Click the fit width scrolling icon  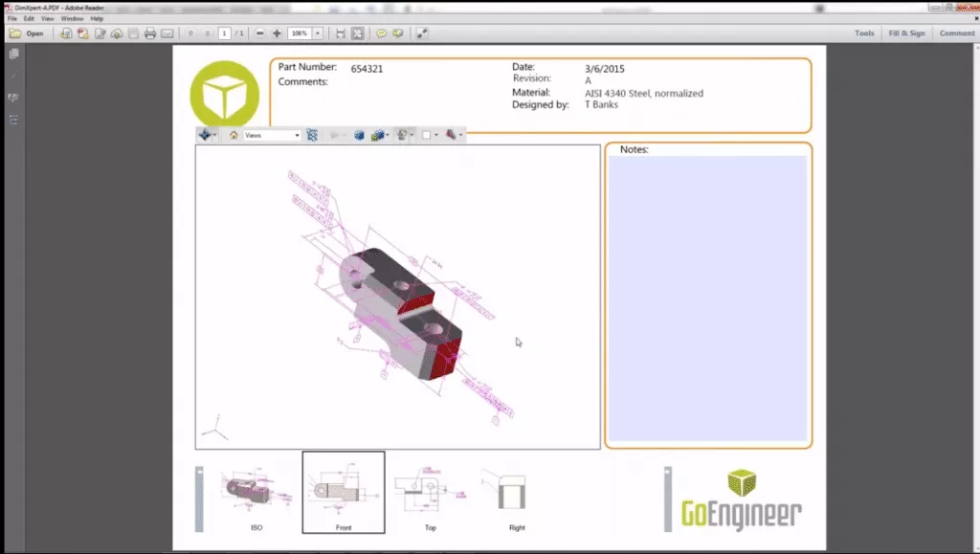tap(341, 33)
